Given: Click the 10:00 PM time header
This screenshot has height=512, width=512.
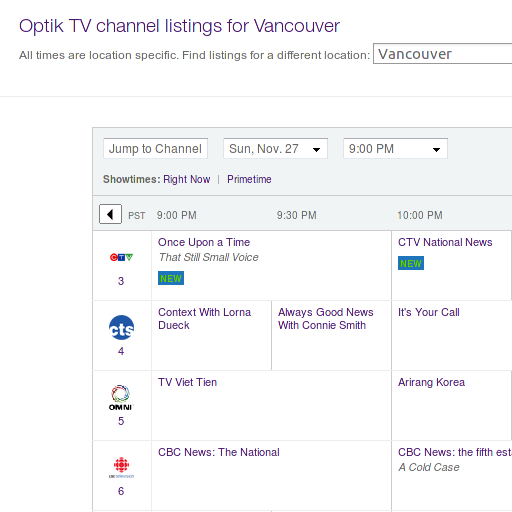Looking at the screenshot, I should 420,215.
